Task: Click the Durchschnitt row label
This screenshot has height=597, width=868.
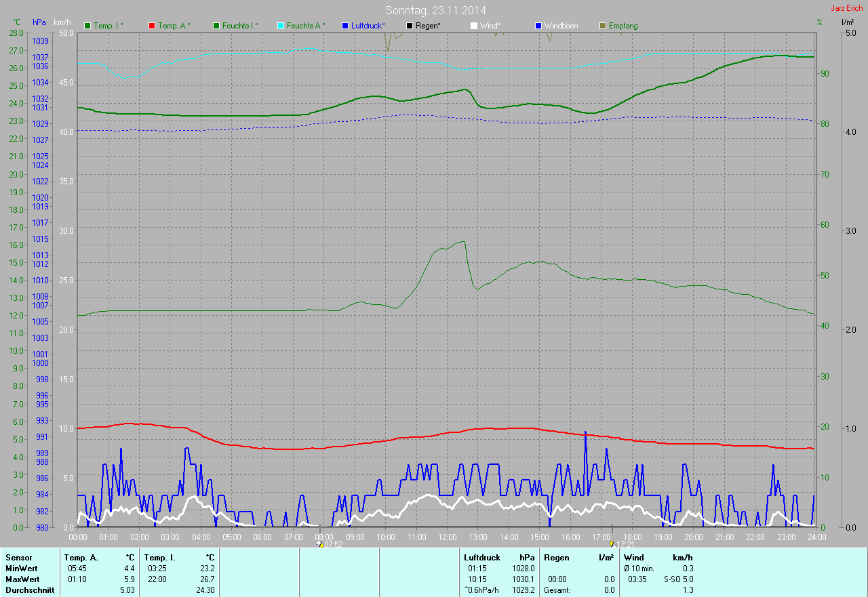Action: [25, 590]
